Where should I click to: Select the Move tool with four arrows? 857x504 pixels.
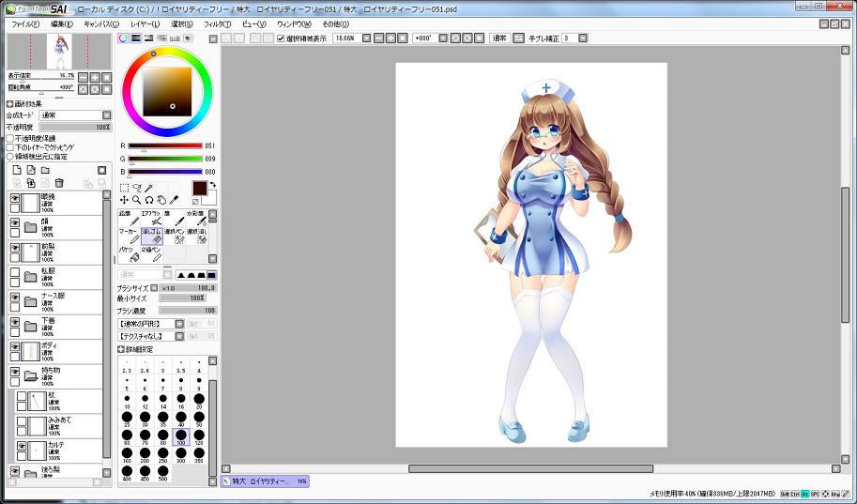(x=124, y=200)
